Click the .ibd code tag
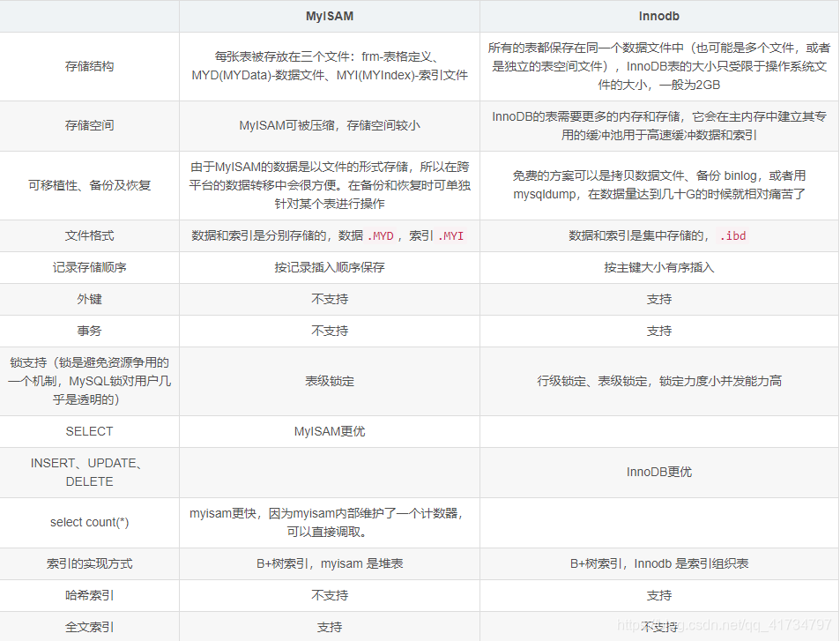840x641 pixels. (732, 235)
